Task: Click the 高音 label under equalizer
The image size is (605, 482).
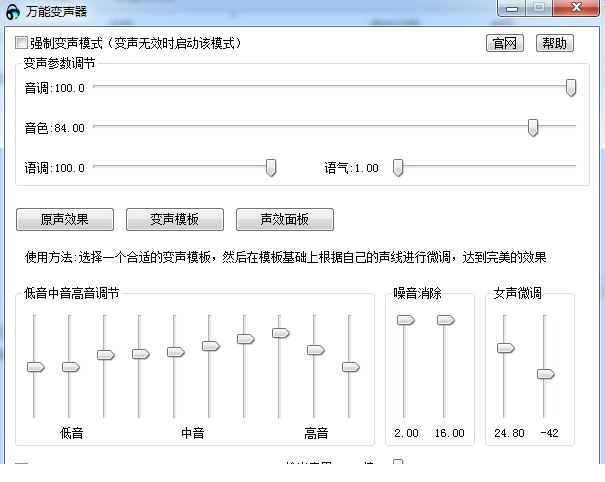Action: 316,433
